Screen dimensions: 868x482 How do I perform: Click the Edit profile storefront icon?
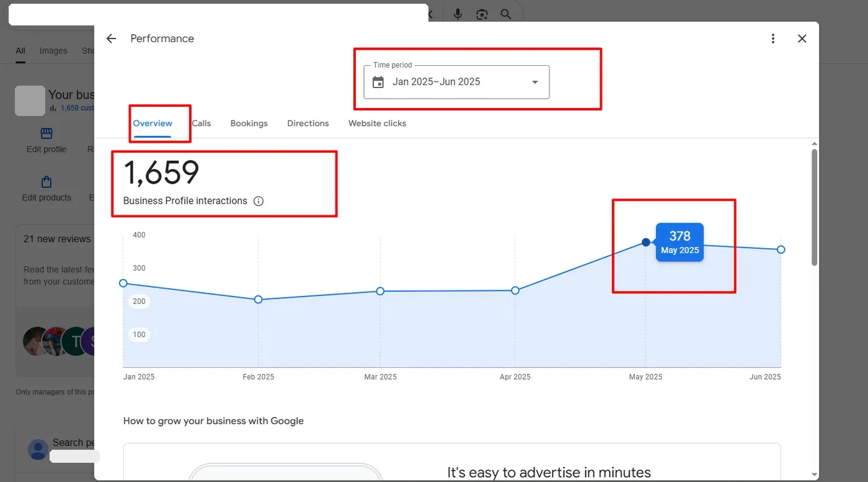(x=46, y=133)
